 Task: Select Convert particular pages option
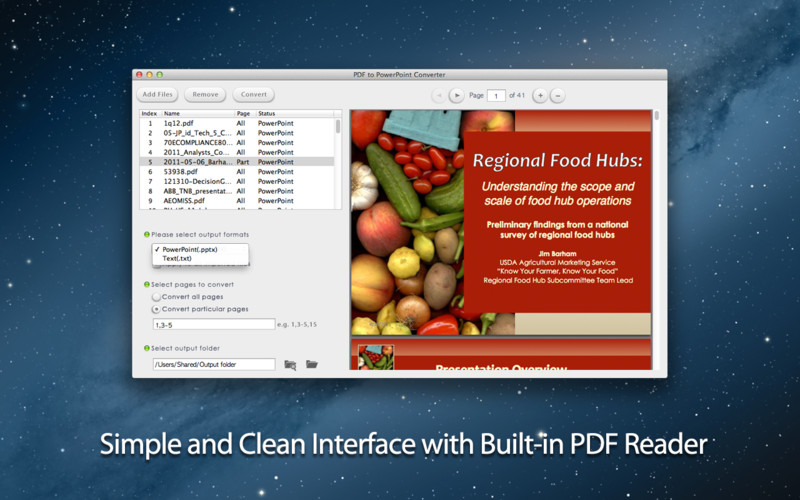[156, 309]
